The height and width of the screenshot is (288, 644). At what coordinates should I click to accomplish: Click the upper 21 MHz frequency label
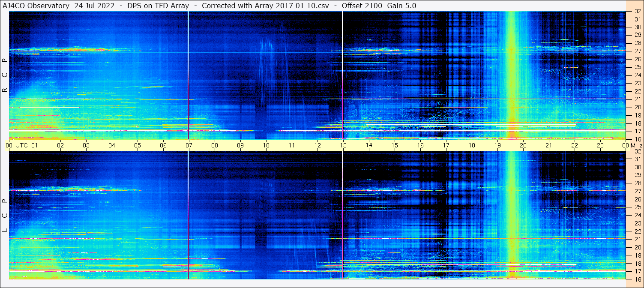(637, 99)
